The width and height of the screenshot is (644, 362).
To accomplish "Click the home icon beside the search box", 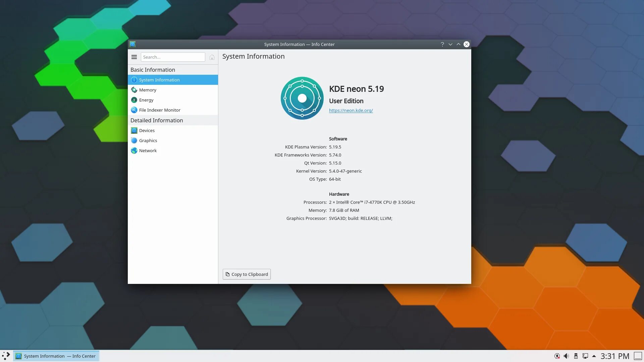I will pos(212,57).
